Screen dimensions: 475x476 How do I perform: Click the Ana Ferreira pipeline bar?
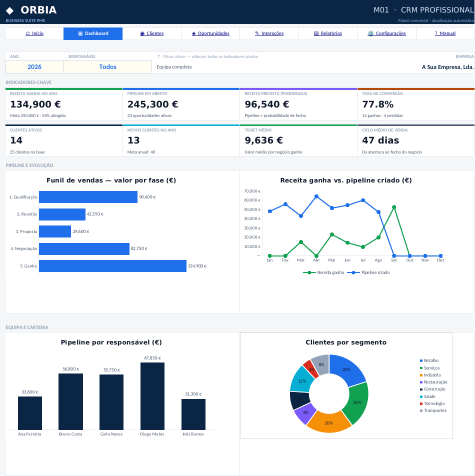pyautogui.click(x=30, y=413)
